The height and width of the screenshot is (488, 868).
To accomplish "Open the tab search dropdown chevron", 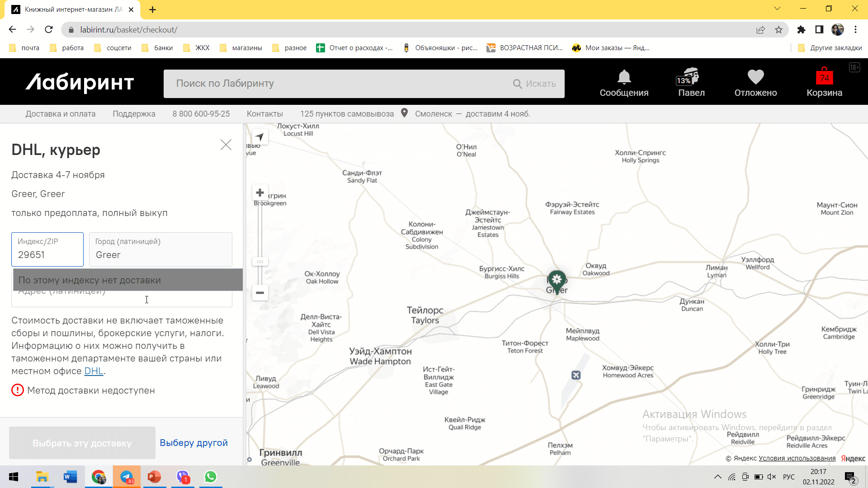I will point(777,9).
